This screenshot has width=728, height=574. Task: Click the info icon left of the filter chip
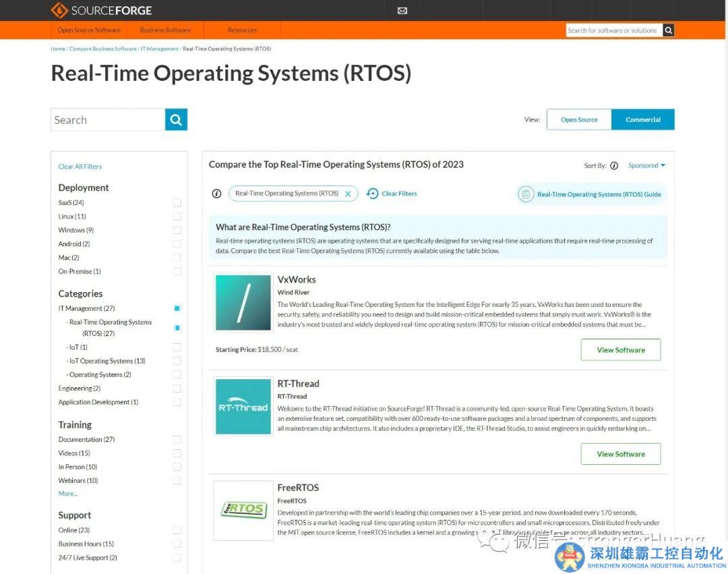click(x=216, y=194)
